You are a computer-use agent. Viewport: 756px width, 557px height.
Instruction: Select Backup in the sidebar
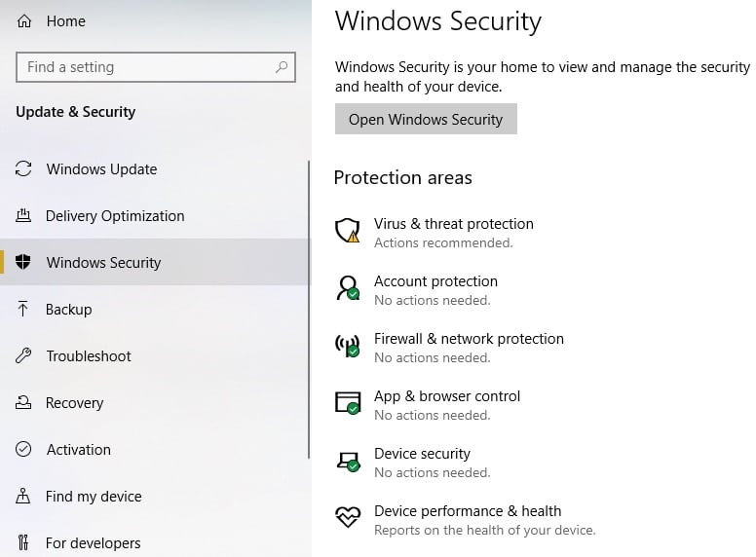(x=68, y=310)
